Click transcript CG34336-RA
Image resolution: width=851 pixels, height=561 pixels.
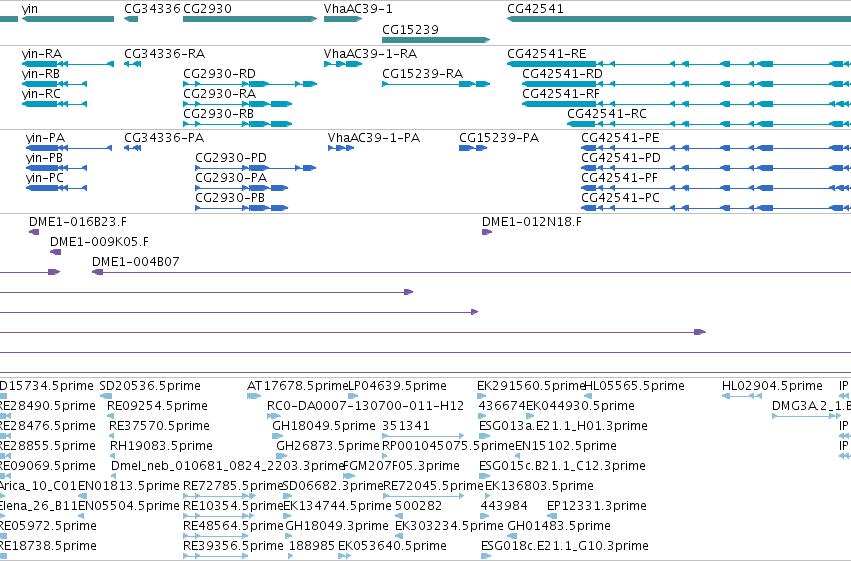(x=164, y=54)
